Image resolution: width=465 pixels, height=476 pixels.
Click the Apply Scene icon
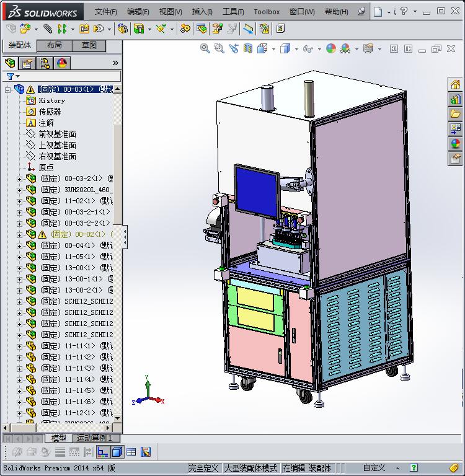(x=345, y=48)
